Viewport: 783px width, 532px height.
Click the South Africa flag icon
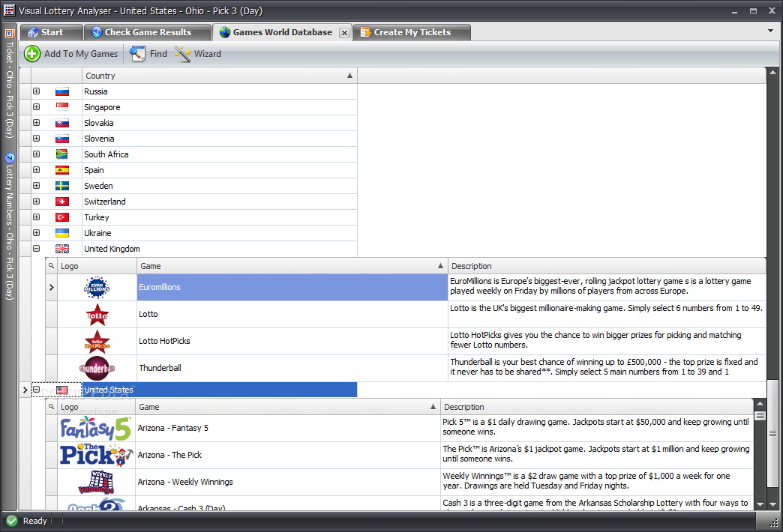tap(62, 154)
